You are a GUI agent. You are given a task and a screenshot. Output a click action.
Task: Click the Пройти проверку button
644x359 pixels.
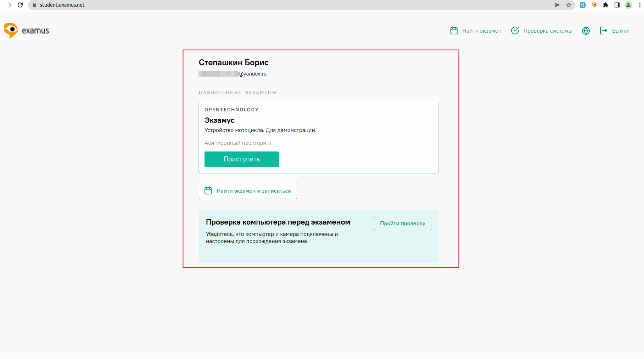(402, 223)
